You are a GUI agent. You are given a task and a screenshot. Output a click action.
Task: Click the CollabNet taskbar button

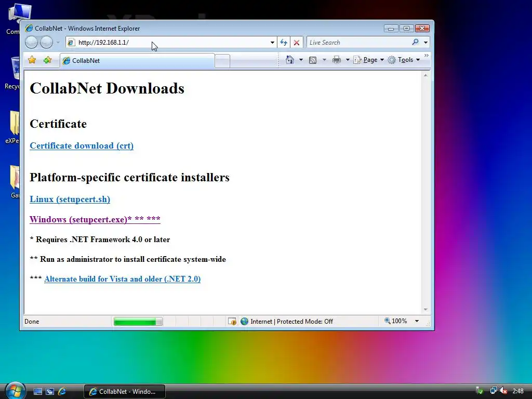pyautogui.click(x=125, y=392)
